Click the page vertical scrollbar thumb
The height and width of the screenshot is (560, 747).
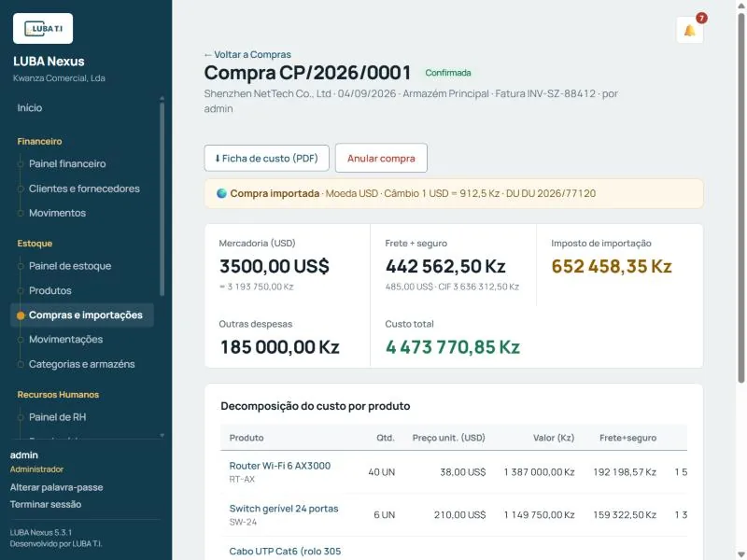coord(741,198)
